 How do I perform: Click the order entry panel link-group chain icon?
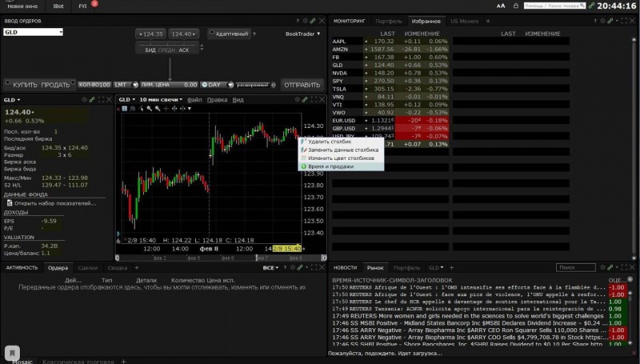click(x=313, y=21)
